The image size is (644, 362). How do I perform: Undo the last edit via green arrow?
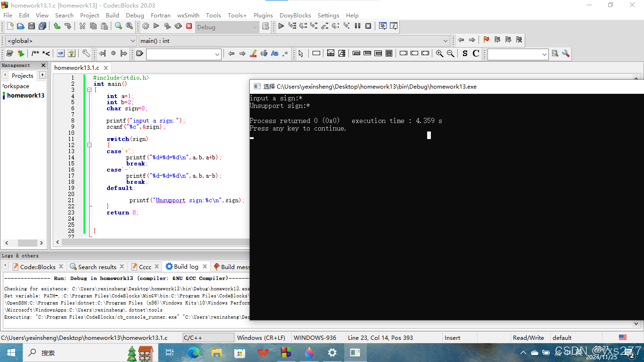(x=57, y=26)
